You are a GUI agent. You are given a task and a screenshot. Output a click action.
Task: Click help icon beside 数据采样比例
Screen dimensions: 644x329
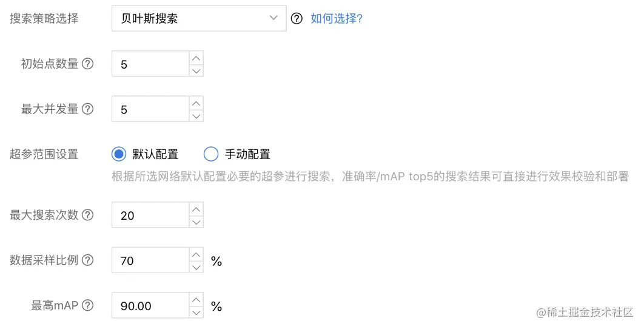point(87,260)
